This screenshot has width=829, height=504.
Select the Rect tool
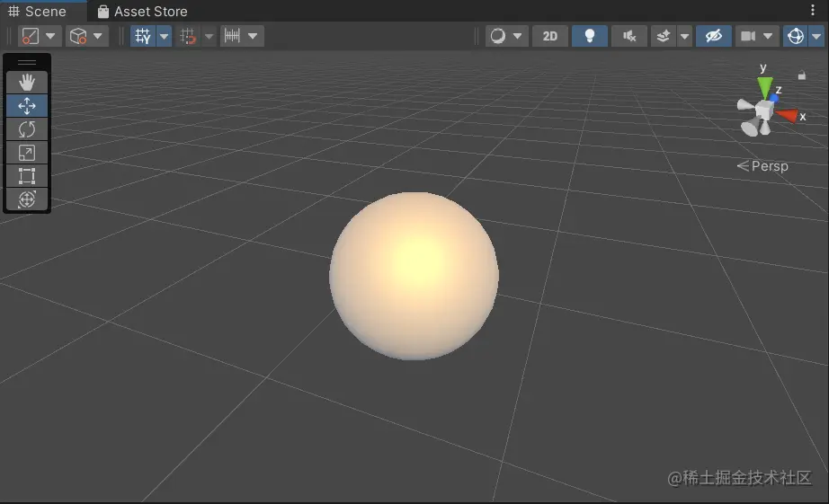[27, 176]
